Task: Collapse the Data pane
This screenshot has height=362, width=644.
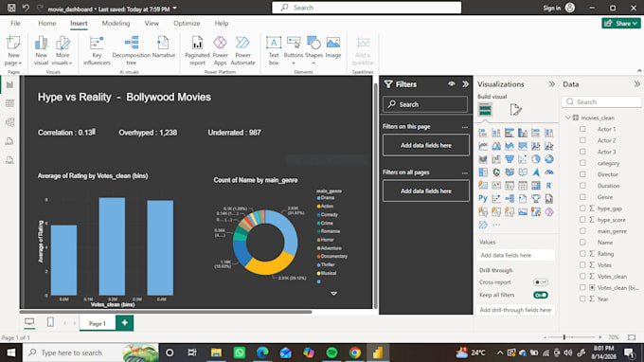Action: click(637, 84)
